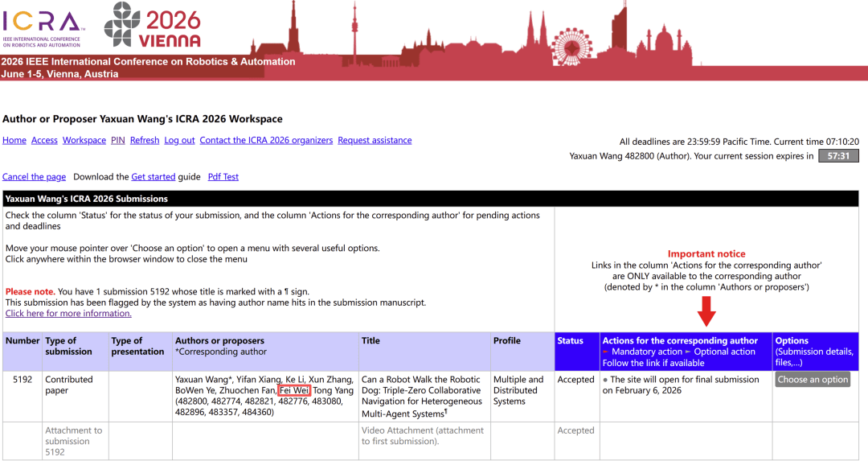
Task: Click the 2026 Vienna logo
Action: pyautogui.click(x=152, y=24)
